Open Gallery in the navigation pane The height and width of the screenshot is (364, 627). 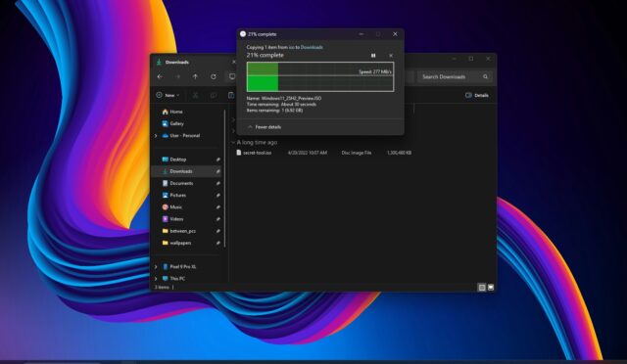coord(172,124)
